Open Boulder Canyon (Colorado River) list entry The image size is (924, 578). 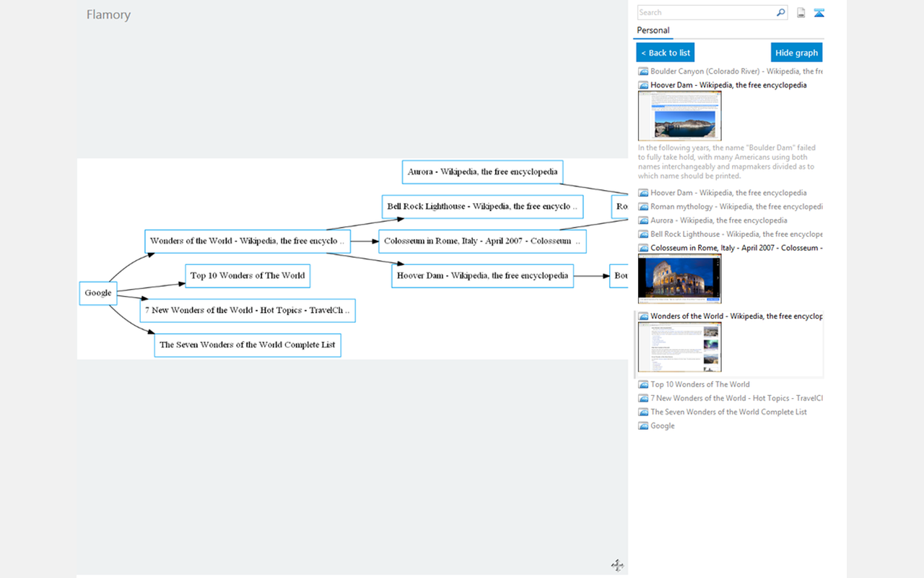(736, 72)
